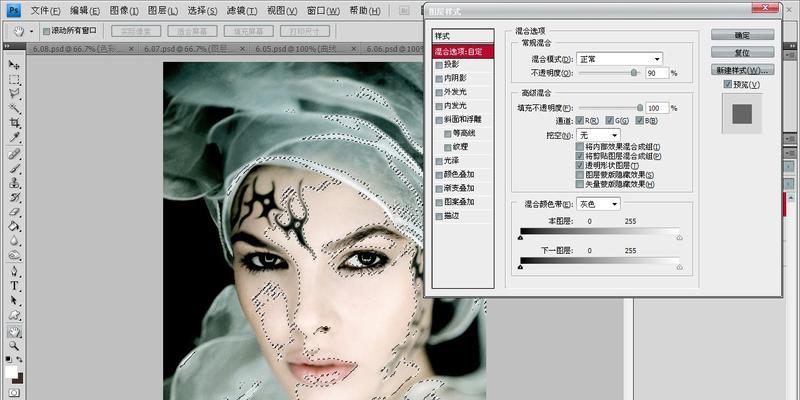800x400 pixels.
Task: Click the 打印尺寸 print size button
Action: point(305,31)
